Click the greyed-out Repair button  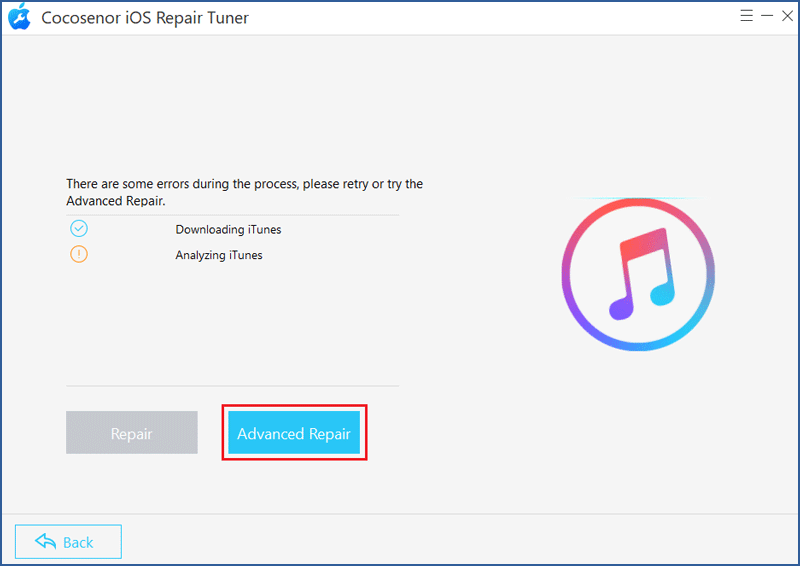point(132,433)
